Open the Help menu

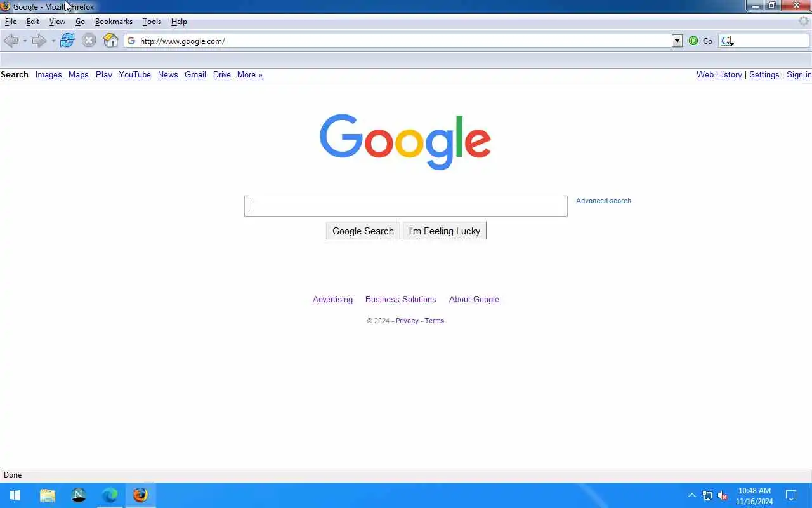pos(179,22)
